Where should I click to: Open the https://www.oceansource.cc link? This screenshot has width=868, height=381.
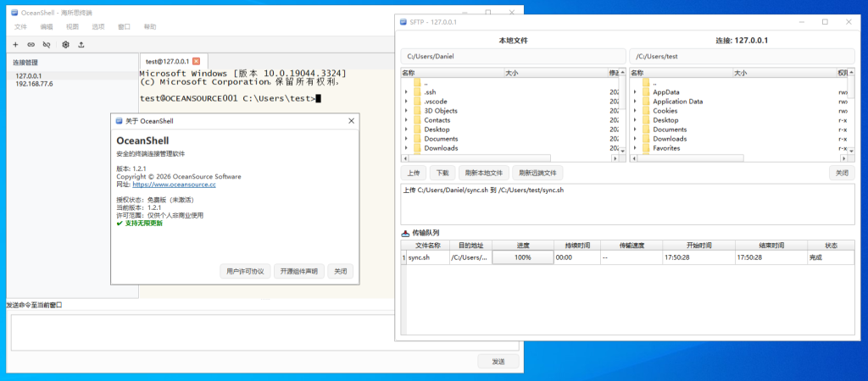[x=174, y=185]
